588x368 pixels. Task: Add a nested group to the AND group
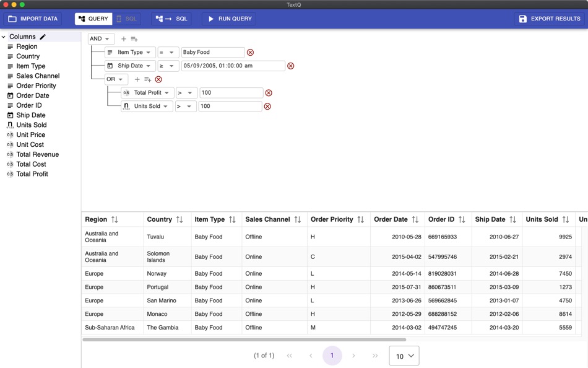pyautogui.click(x=134, y=38)
